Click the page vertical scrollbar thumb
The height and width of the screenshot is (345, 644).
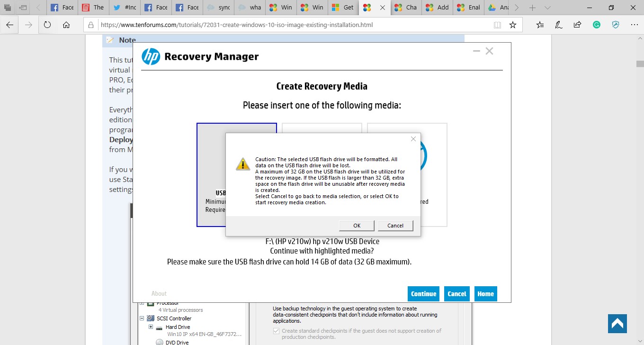(640, 64)
